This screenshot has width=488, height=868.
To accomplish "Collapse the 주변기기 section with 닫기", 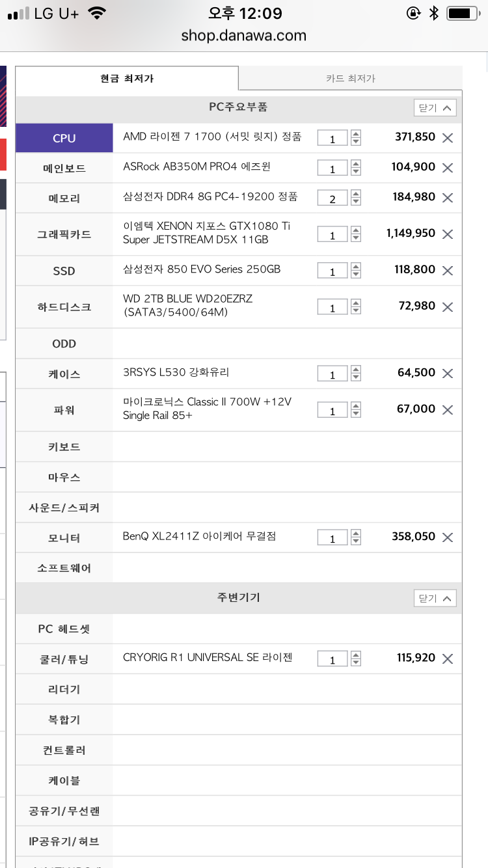I will point(435,598).
